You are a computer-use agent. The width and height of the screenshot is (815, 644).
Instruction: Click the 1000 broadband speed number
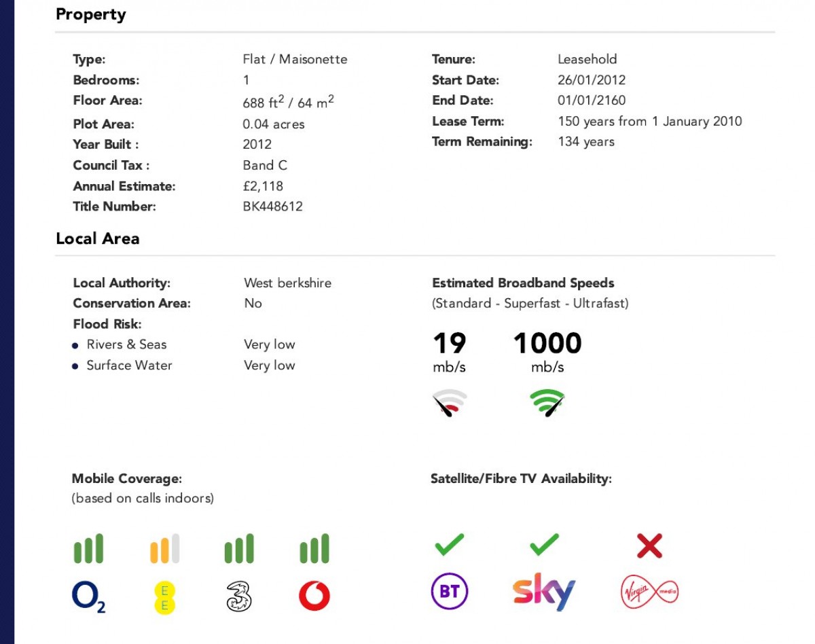tap(547, 343)
